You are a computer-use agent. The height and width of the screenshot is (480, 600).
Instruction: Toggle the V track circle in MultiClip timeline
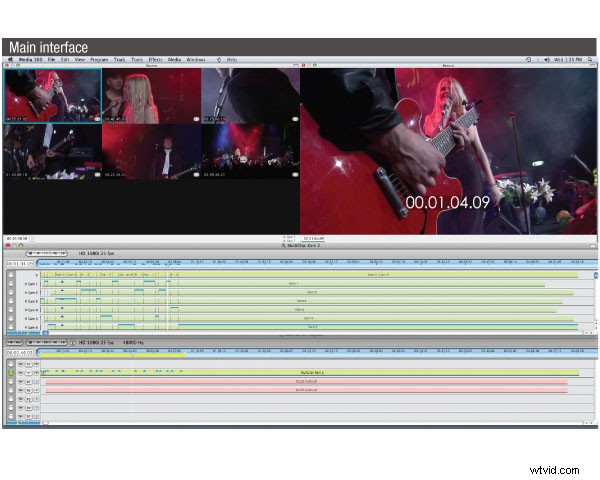point(11,275)
